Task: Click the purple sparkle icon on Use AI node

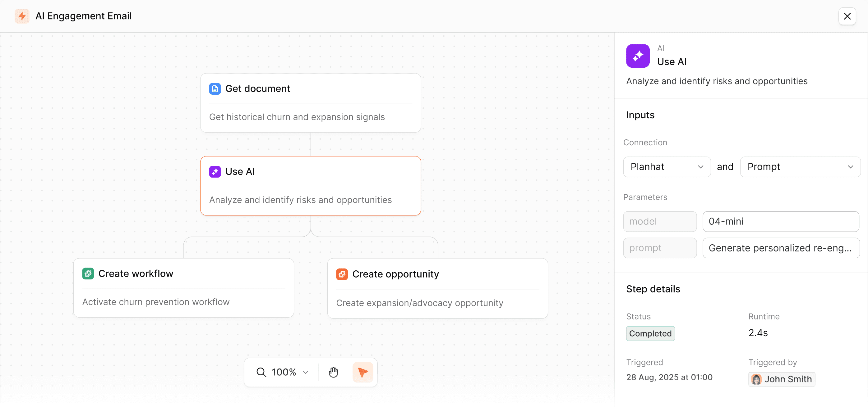Action: [x=215, y=172]
